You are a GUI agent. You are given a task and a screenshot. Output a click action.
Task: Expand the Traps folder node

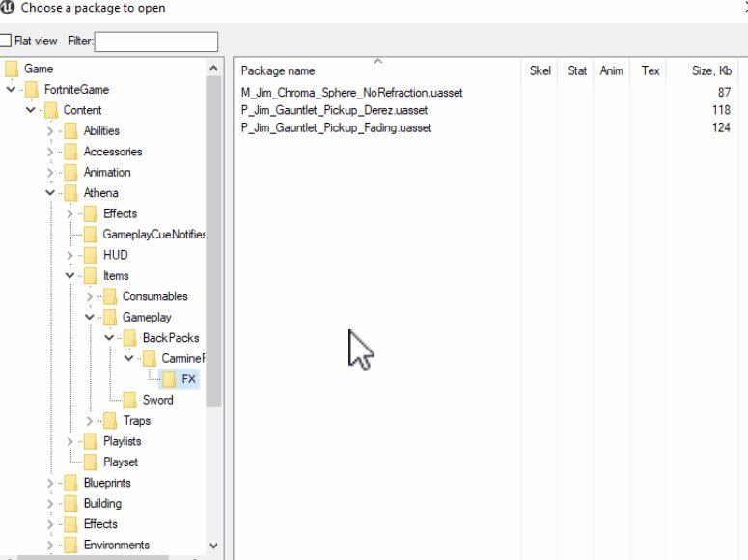(x=89, y=421)
